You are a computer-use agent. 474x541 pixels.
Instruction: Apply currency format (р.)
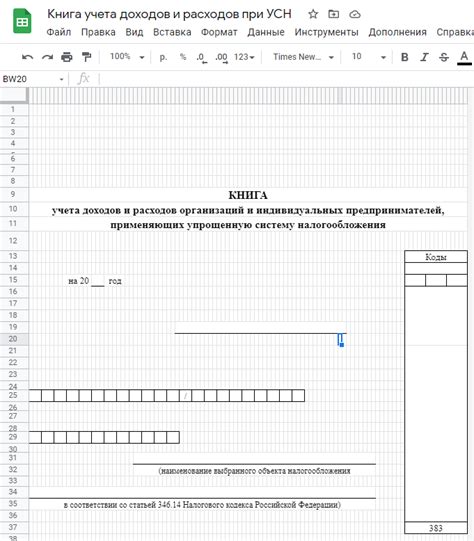[163, 57]
